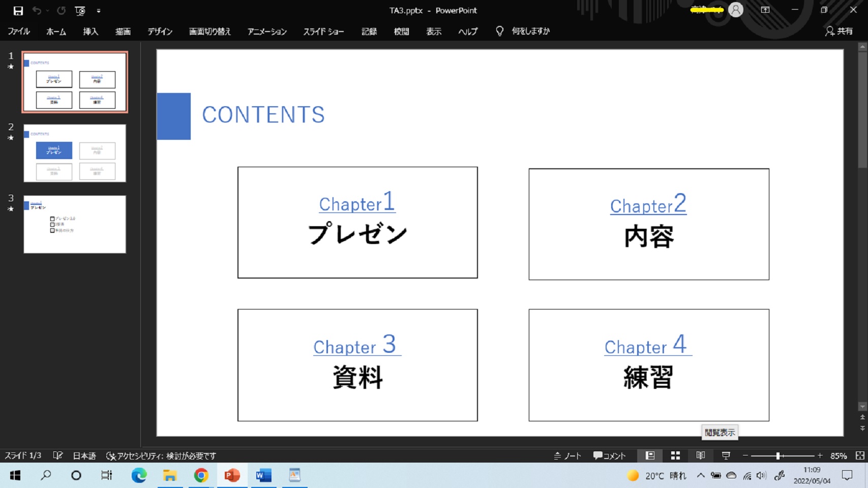Screen dimensions: 868x488
Task: Click the 内容 text in the slide
Action: pos(649,236)
